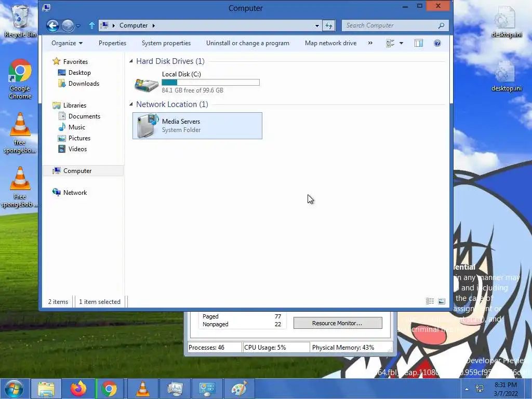This screenshot has height=399, width=532.
Task: Change your view icon button
Action: coord(390,43)
